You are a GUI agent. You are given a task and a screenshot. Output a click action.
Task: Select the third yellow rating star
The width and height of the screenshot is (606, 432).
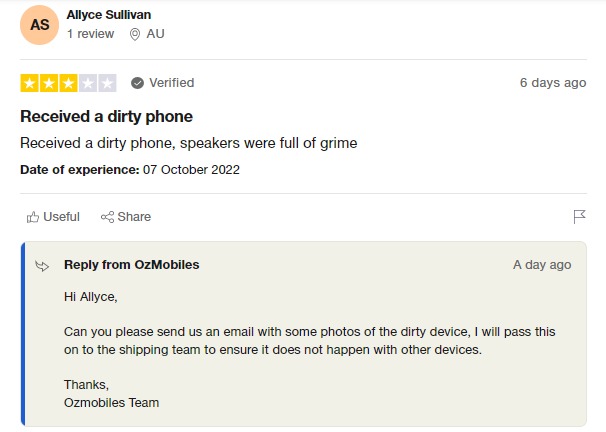click(68, 83)
